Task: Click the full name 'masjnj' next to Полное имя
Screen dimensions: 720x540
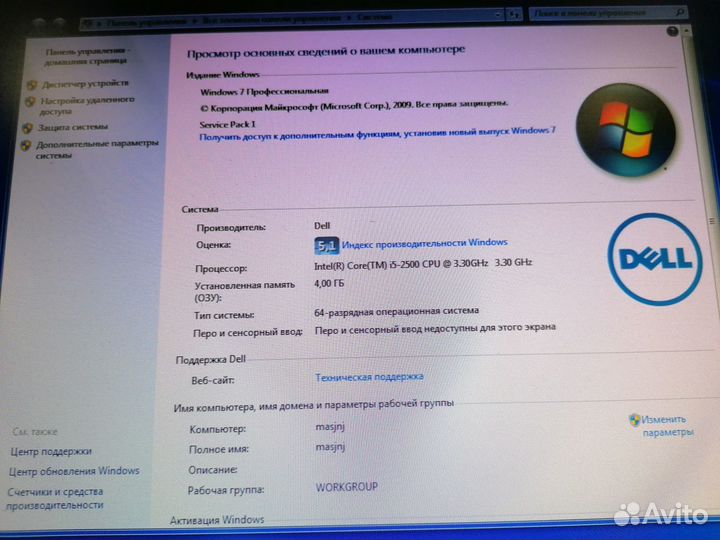Action: tap(330, 446)
